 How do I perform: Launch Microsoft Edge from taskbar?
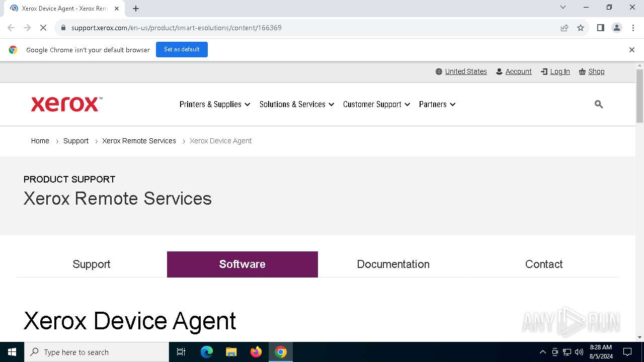click(x=207, y=352)
